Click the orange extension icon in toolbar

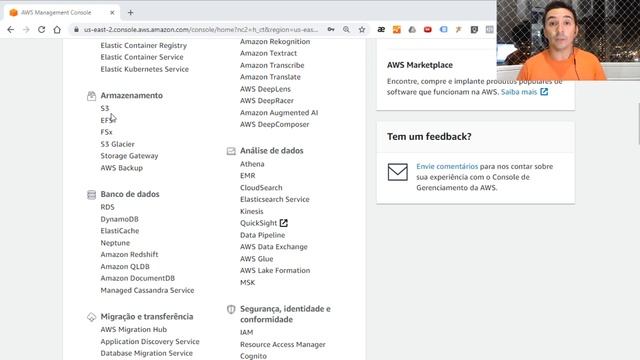(x=397, y=29)
